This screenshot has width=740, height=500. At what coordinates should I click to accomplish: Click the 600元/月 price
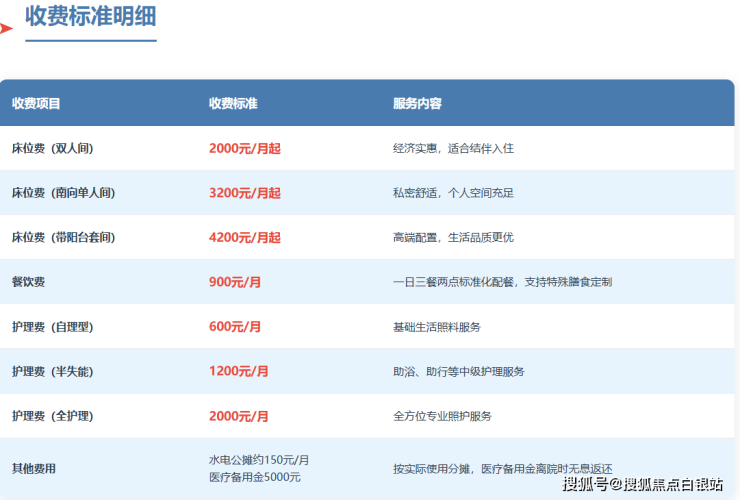click(235, 326)
